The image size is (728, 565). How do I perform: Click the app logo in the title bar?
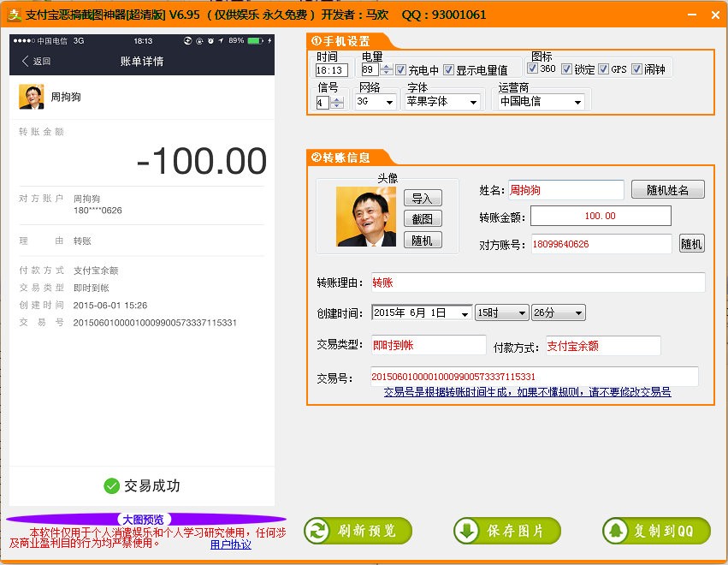coord(15,15)
